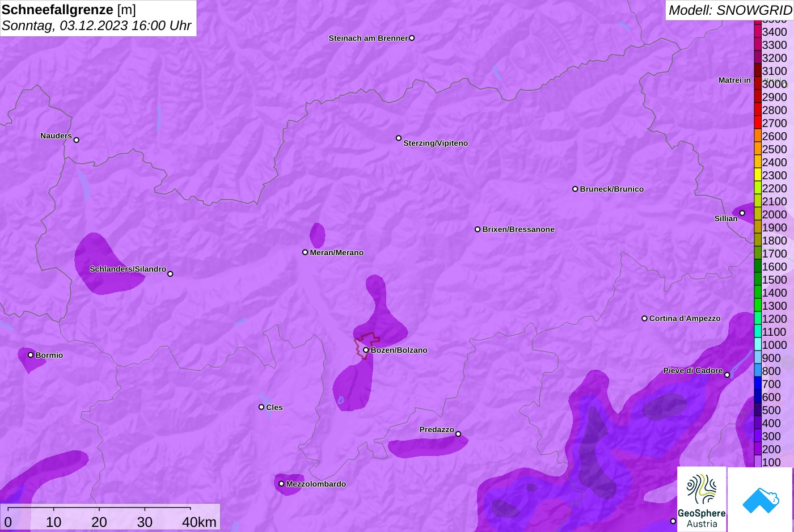The height and width of the screenshot is (532, 794).
Task: Click the Steinach am Brenner marker
Action: coord(412,38)
